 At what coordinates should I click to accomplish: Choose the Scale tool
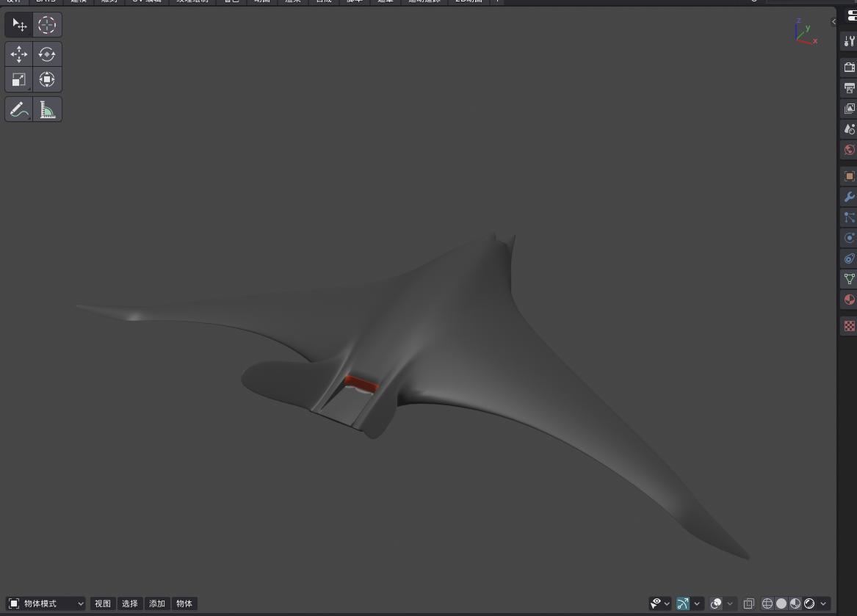[19, 79]
